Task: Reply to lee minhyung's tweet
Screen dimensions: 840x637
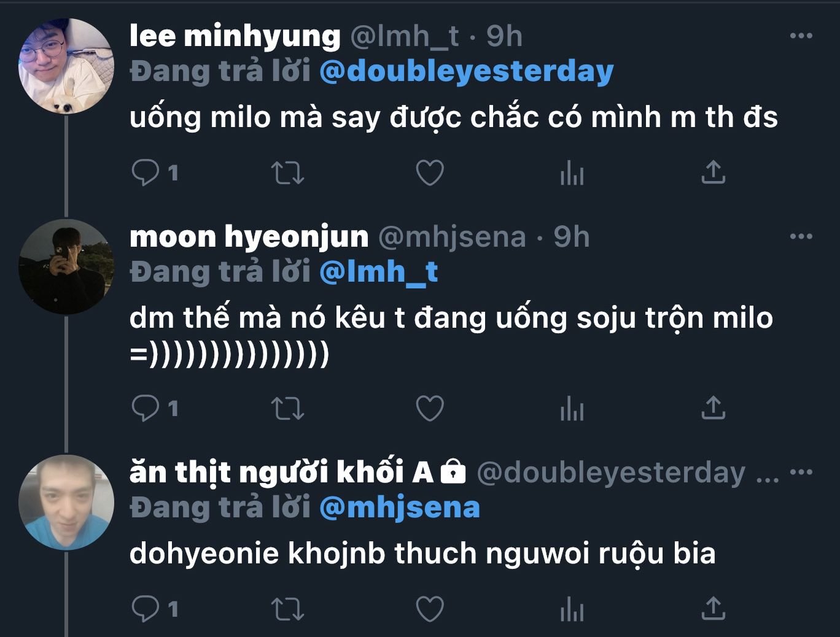Action: [146, 172]
